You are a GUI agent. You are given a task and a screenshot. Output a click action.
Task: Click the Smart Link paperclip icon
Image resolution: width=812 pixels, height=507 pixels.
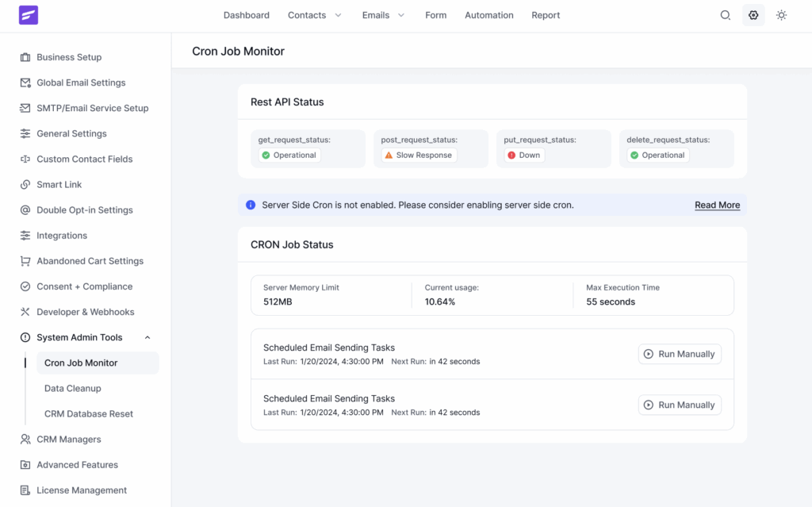click(25, 184)
